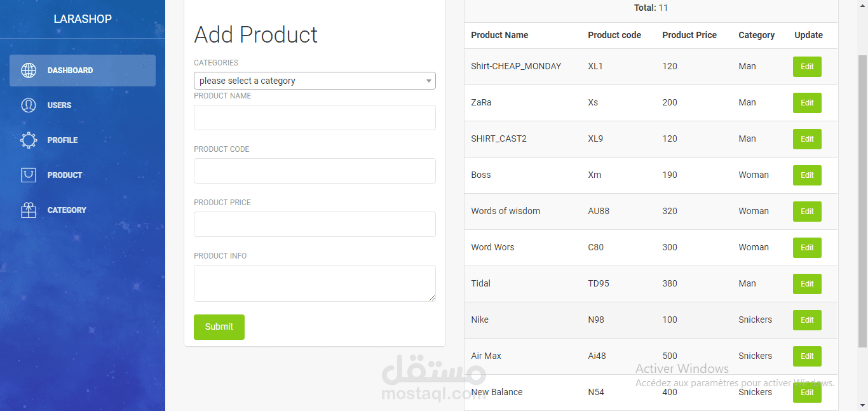
Task: Click into the Product Code field
Action: click(315, 171)
